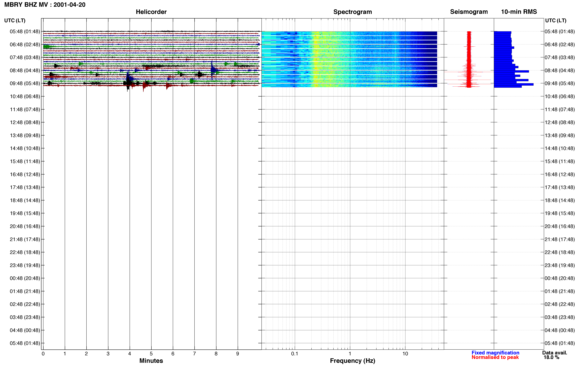The width and height of the screenshot is (588, 368).
Task: Click left-axis time label 02:48 (22:48)
Action: point(25,304)
